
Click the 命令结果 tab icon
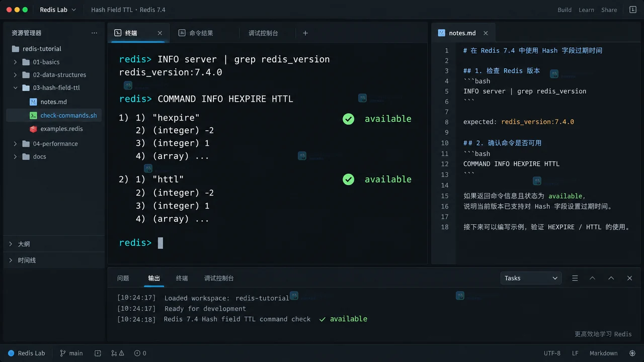point(182,33)
